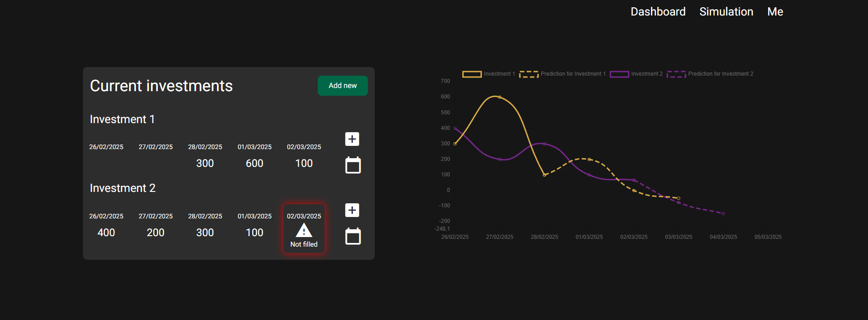Open the Me menu item

[x=775, y=12]
